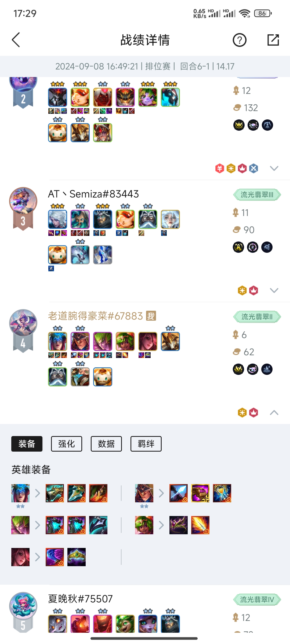Switch to the 数据 tab
This screenshot has height=644, width=290.
tap(106, 444)
